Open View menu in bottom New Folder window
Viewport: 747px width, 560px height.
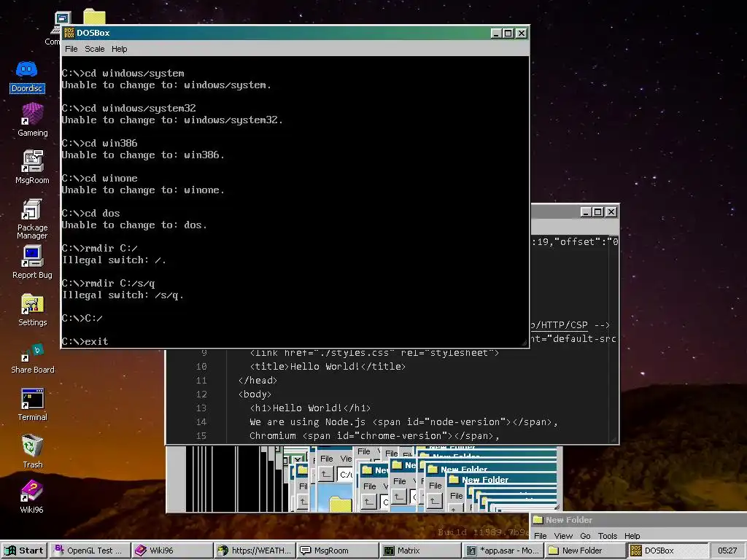tap(563, 536)
